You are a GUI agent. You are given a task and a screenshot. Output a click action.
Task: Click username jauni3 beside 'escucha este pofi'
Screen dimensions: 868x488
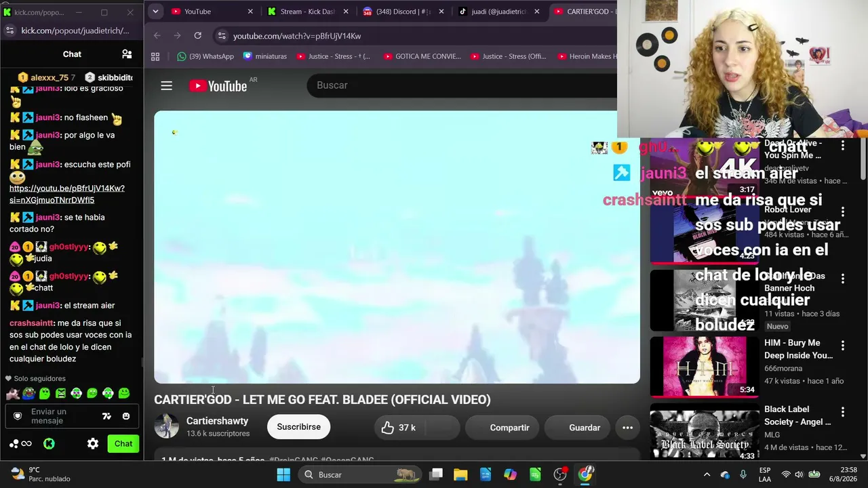[x=48, y=165]
